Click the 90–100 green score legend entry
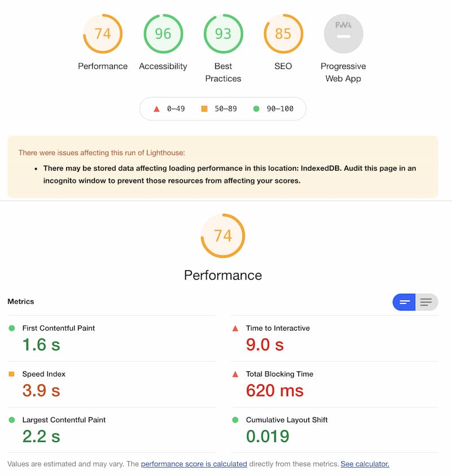452x476 pixels. click(x=273, y=109)
